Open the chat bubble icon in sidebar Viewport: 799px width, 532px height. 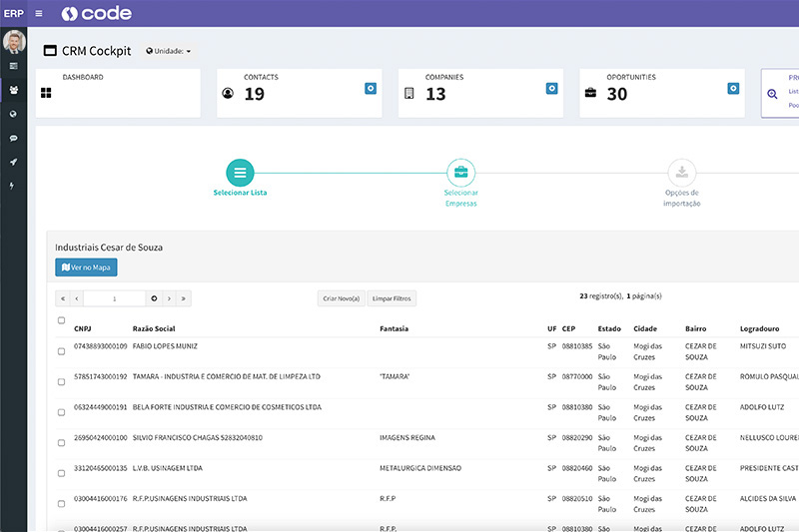(13, 138)
